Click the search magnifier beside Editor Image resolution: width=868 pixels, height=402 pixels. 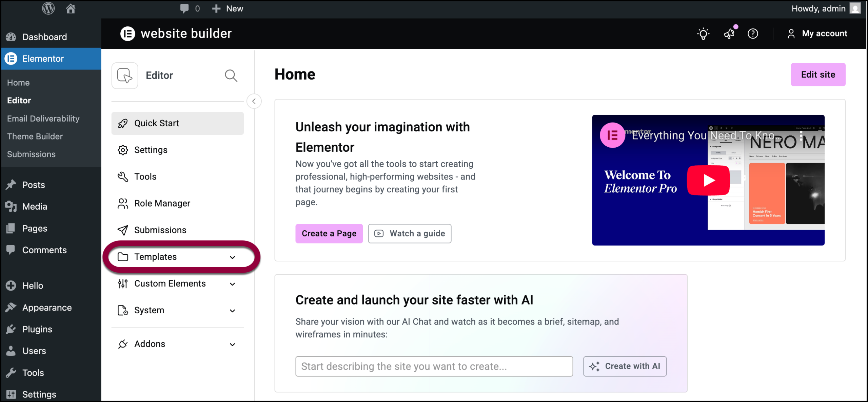point(231,75)
